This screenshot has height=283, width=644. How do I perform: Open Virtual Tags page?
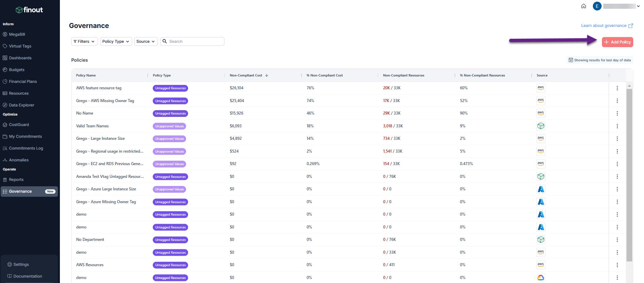pyautogui.click(x=20, y=46)
